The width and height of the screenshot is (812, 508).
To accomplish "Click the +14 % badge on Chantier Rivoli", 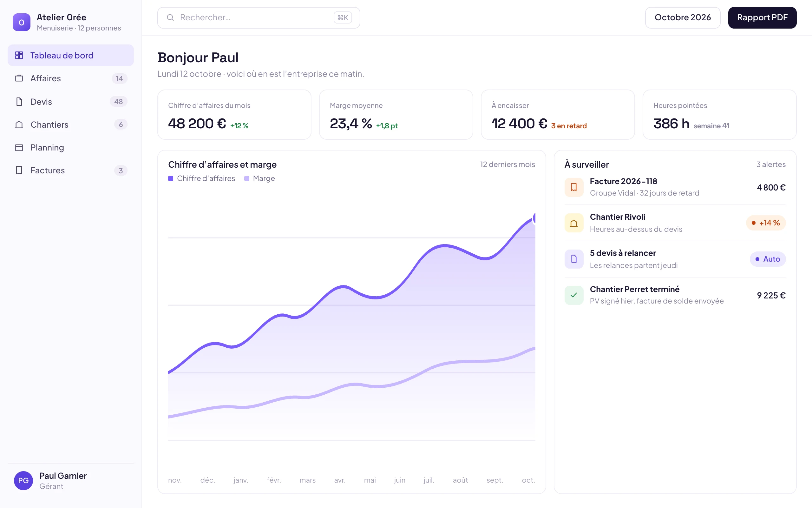I will 766,223.
